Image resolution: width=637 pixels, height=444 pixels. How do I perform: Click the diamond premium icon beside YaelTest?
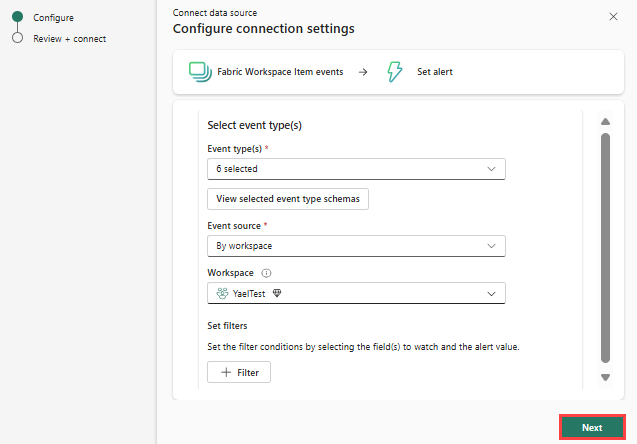(277, 293)
